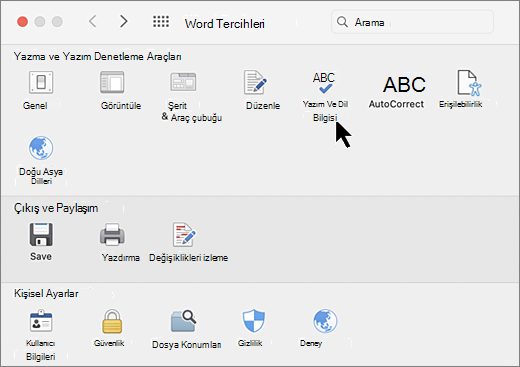
Task: Close the Word Tercihleri window
Action: (x=23, y=22)
